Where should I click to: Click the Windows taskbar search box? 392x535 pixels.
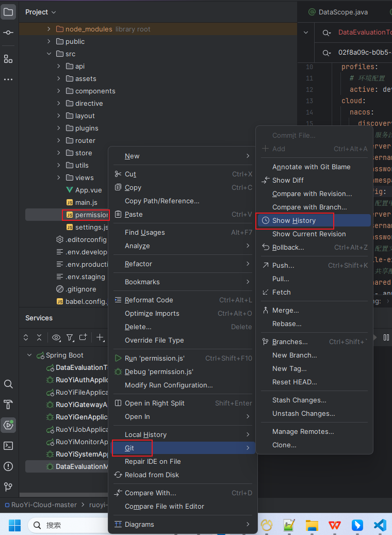pyautogui.click(x=68, y=525)
